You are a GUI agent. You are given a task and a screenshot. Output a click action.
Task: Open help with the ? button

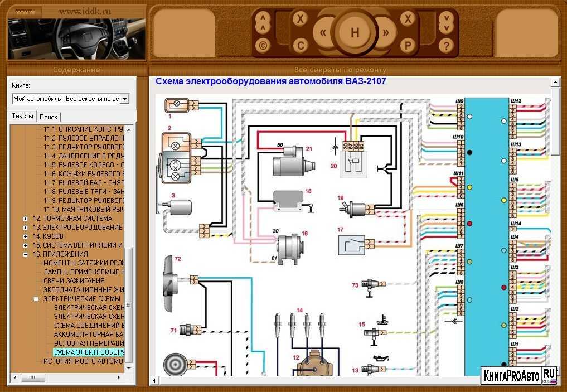point(447,46)
